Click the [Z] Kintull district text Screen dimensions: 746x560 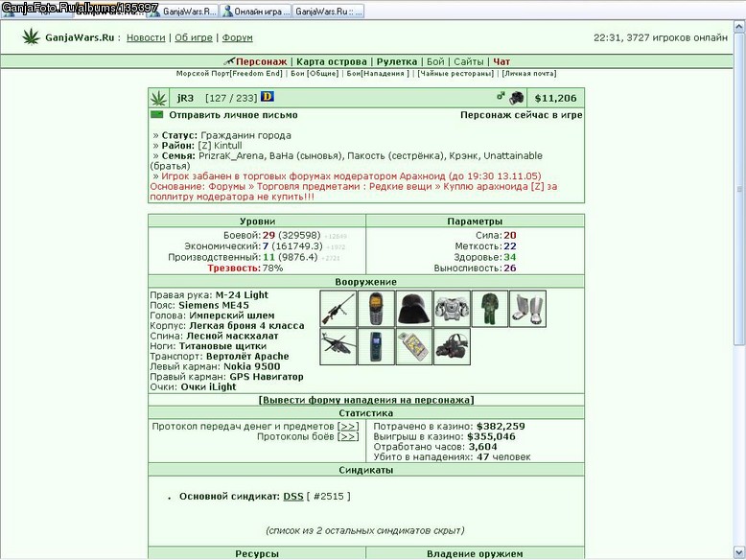click(220, 146)
